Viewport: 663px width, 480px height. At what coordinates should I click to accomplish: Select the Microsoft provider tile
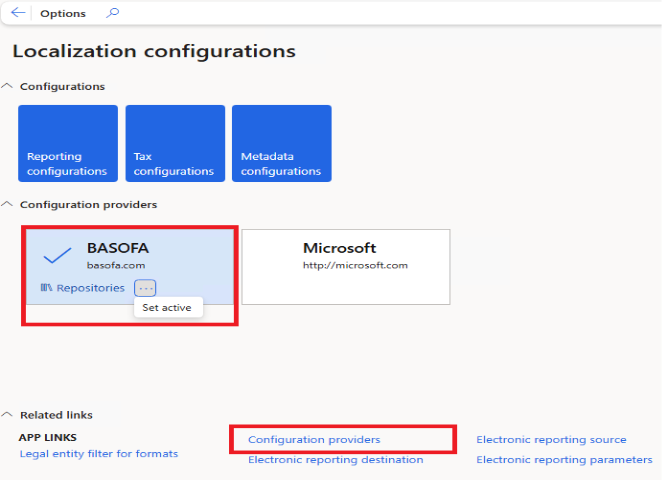(x=345, y=266)
